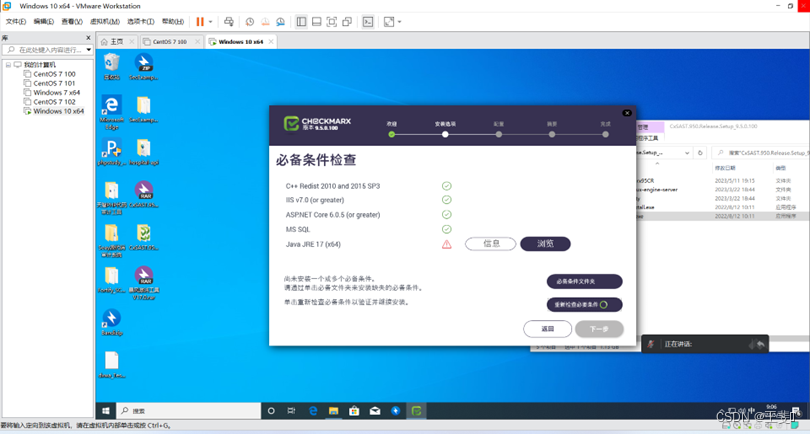This screenshot has width=810, height=434.
Task: Close the Windows 10 x64 tab
Action: tap(271, 41)
